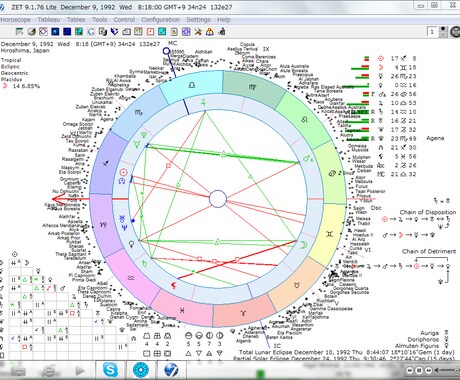Select the purple gear-shaped toolbar icon
The height and width of the screenshot is (380, 460).
point(186,32)
